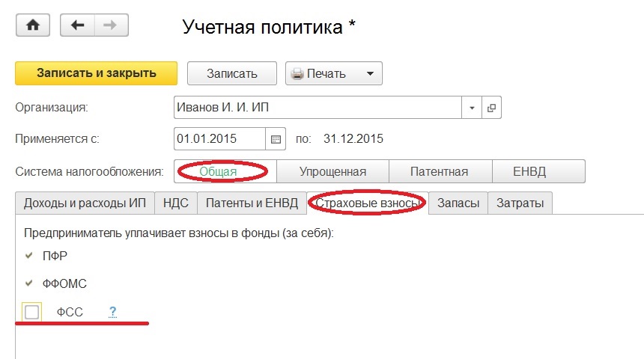
Task: Open the Печать print menu
Action: coord(334,73)
